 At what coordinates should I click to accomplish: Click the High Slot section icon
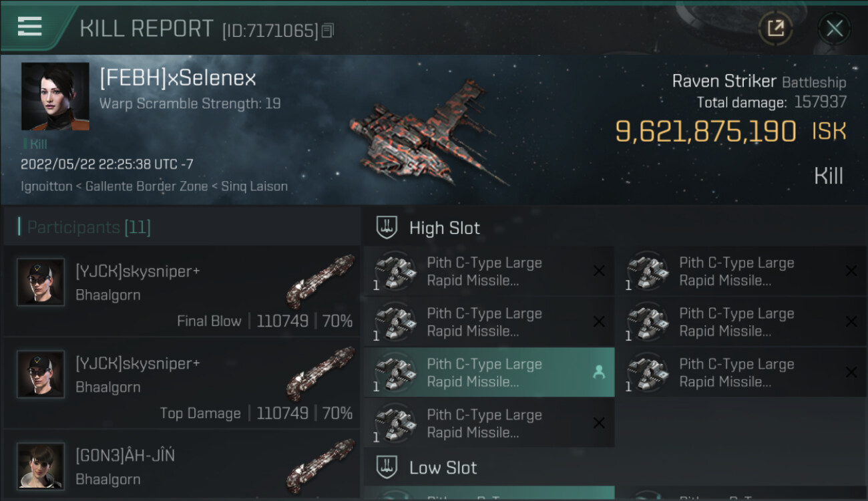coord(387,228)
